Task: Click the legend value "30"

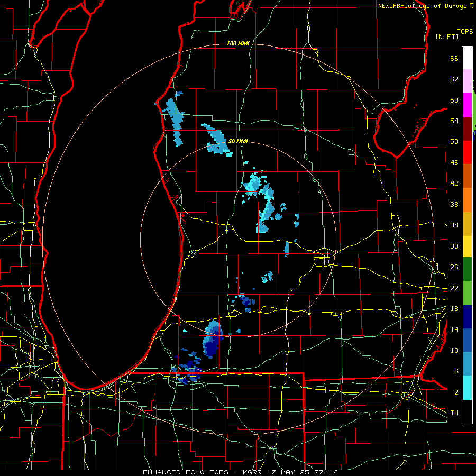Action: pos(454,246)
